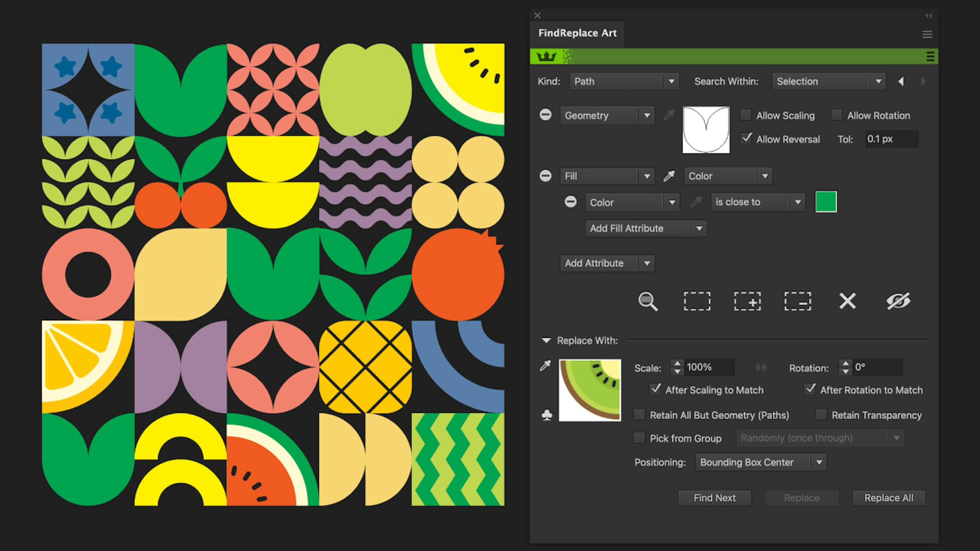Click the Replace All button

click(x=889, y=498)
